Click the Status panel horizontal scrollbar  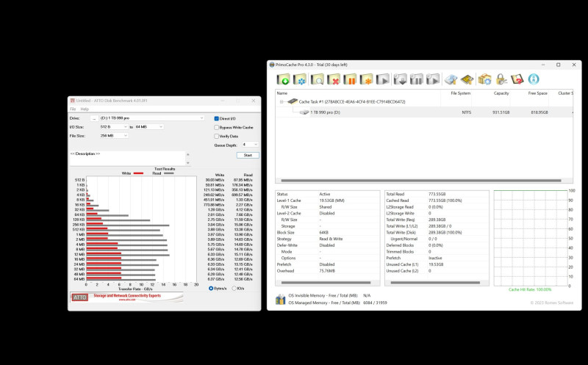326,283
